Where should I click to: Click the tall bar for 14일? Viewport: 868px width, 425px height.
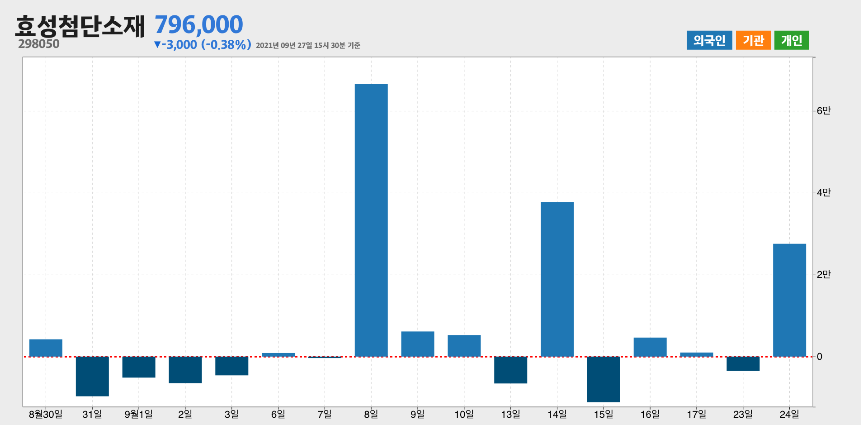pyautogui.click(x=557, y=279)
